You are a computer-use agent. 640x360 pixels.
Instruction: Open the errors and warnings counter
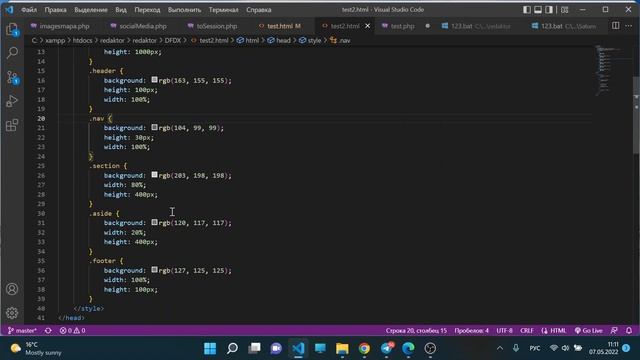(x=72, y=331)
